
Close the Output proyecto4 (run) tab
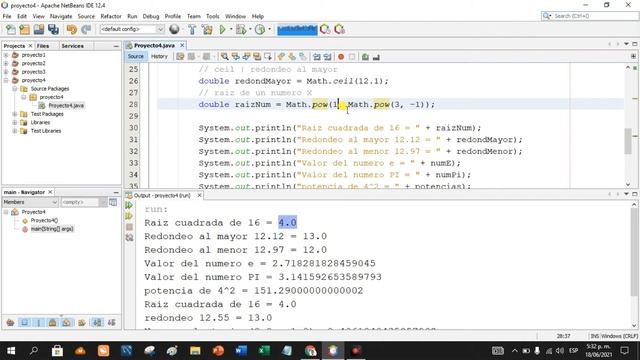coord(200,196)
